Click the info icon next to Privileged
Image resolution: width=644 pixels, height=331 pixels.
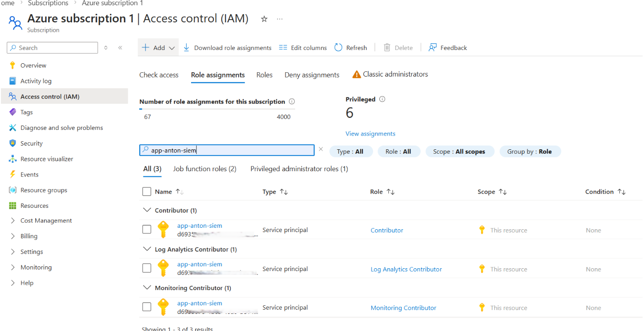[x=382, y=99]
